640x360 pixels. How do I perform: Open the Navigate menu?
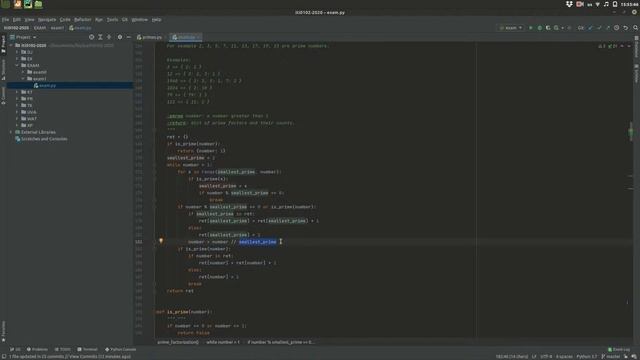(x=47, y=20)
